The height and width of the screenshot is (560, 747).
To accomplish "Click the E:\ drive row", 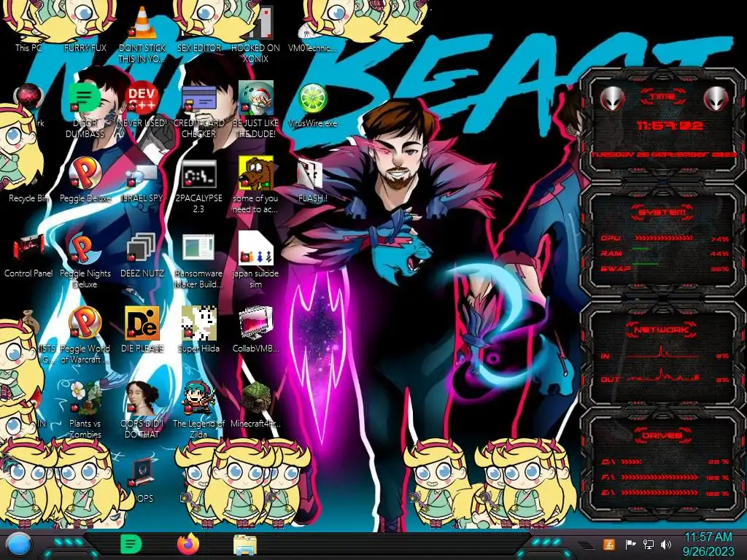I will pos(665,493).
